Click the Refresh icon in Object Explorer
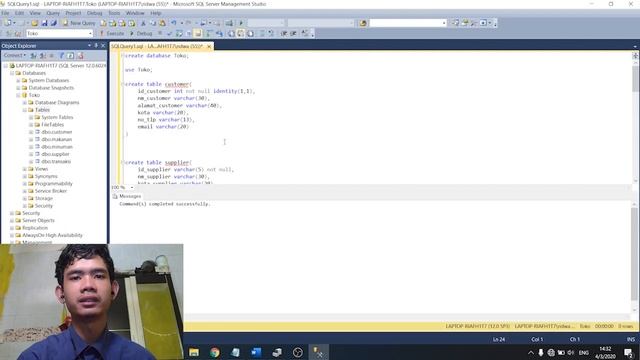This screenshot has width=640, height=360. point(71,56)
